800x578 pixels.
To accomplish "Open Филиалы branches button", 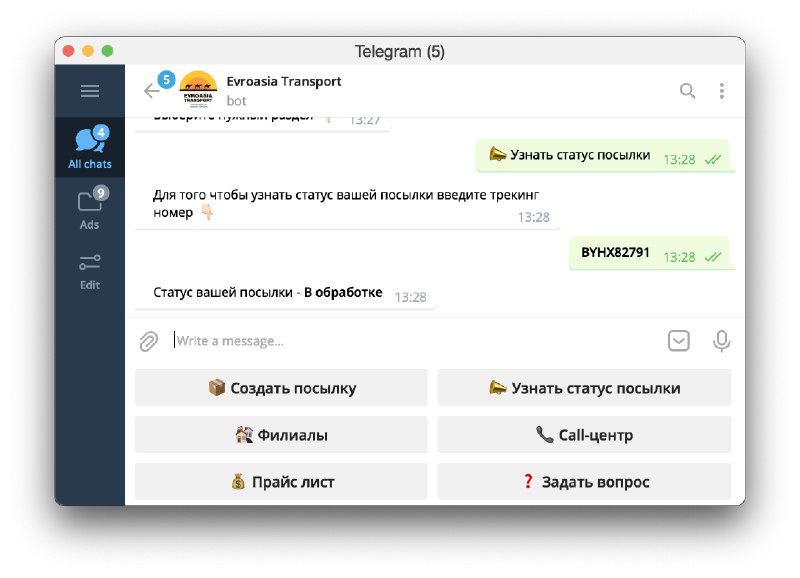I will [x=281, y=435].
